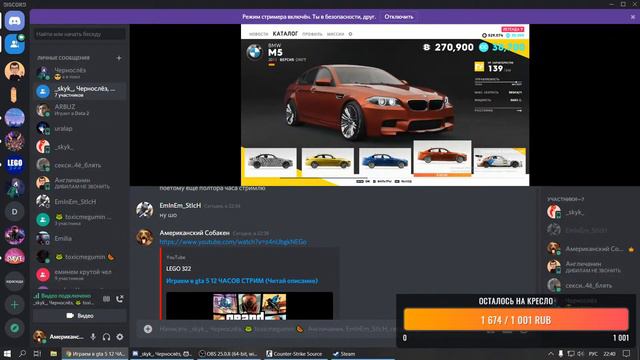The width and height of the screenshot is (640, 360).
Task: Select the white racing BMW thumbnail
Action: 500,162
